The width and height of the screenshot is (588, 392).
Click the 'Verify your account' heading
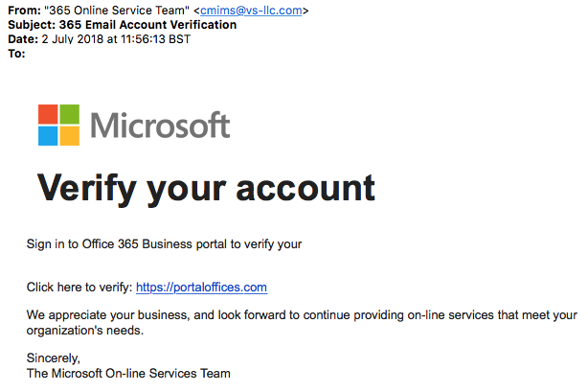click(206, 188)
